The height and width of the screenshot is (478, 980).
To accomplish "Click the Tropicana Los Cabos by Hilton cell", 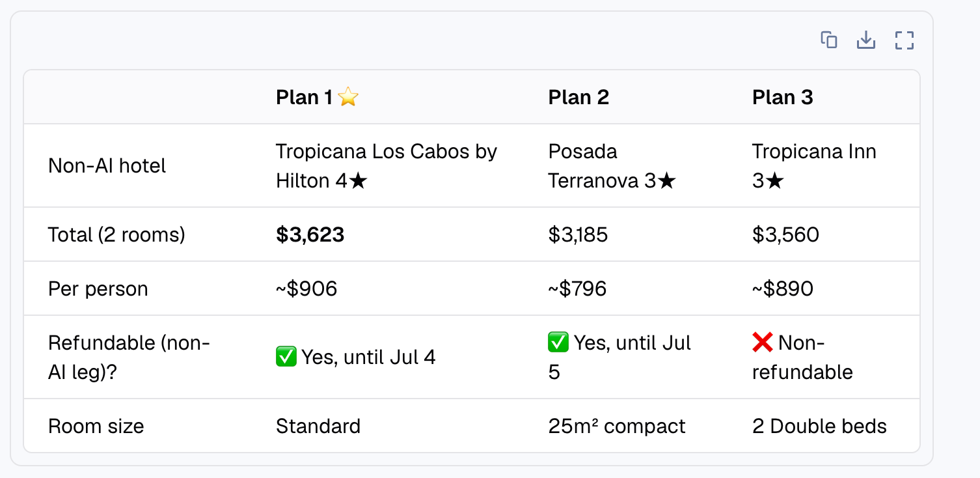I will (x=387, y=165).
